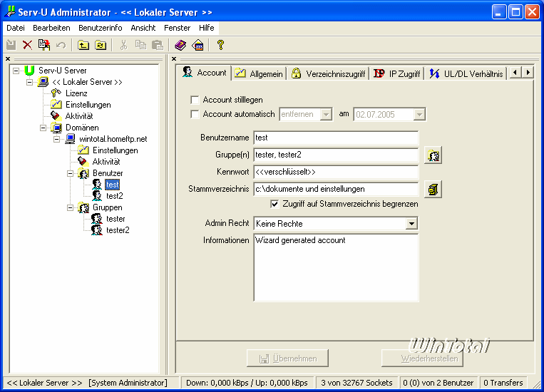Image resolution: width=544 pixels, height=392 pixels.
Task: Open Admin Recht dropdown
Action: pyautogui.click(x=411, y=223)
